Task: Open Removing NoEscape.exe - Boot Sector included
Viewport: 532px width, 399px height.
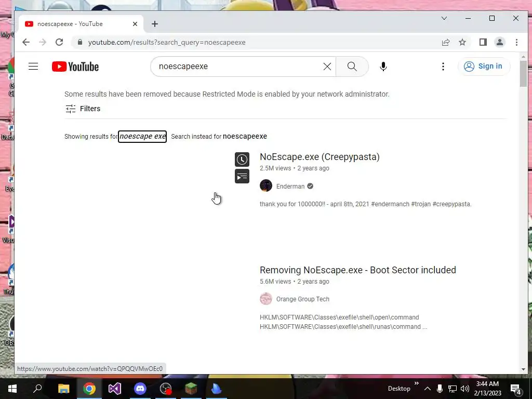Action: click(x=357, y=270)
